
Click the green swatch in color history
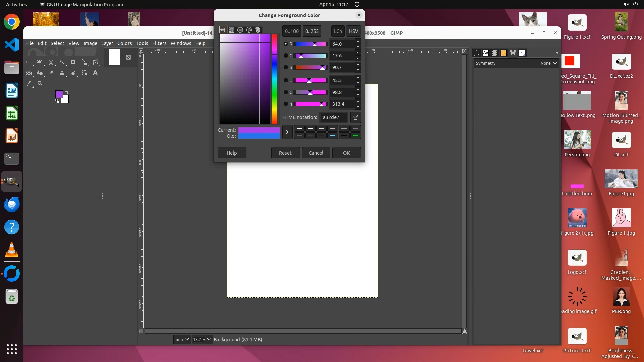pyautogui.click(x=355, y=136)
